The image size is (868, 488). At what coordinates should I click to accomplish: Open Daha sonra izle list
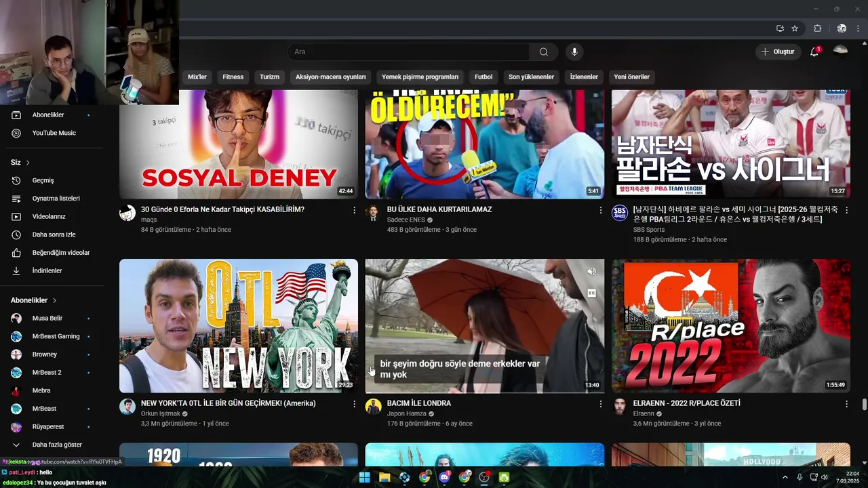pyautogui.click(x=51, y=235)
